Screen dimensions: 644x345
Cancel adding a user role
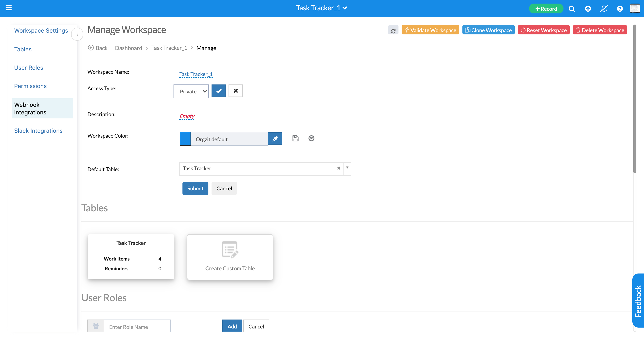[x=256, y=326]
